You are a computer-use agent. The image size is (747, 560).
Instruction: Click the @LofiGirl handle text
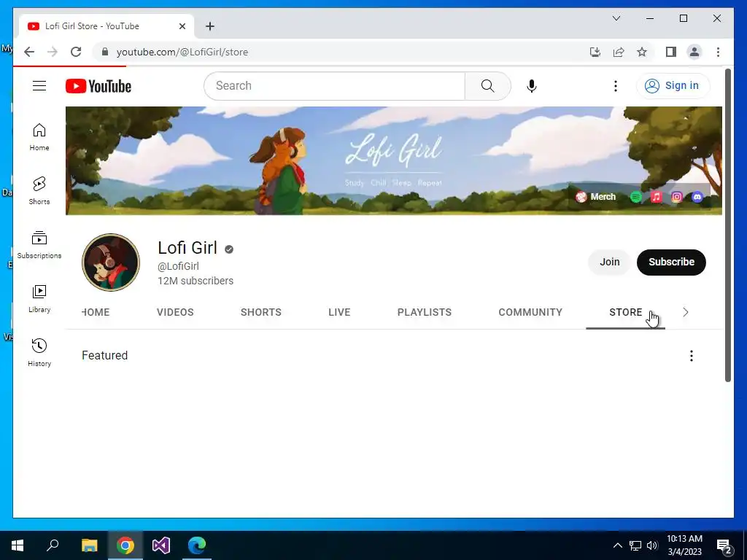click(x=178, y=266)
